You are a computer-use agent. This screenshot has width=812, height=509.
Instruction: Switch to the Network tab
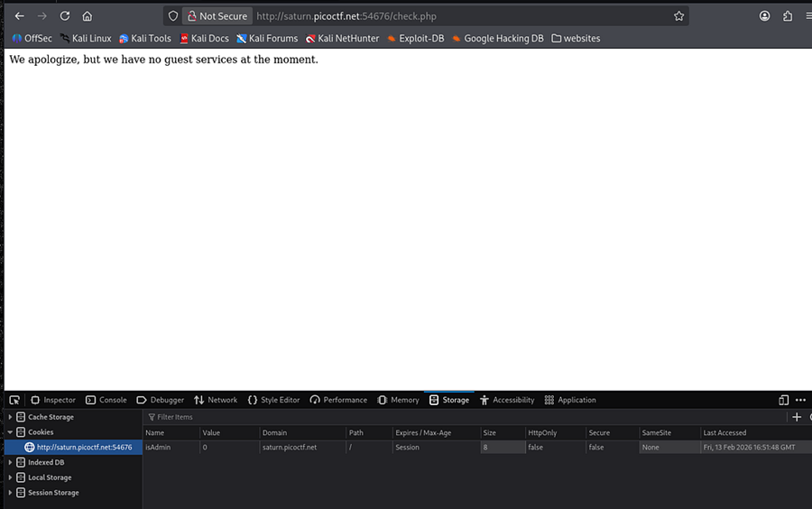(216, 400)
